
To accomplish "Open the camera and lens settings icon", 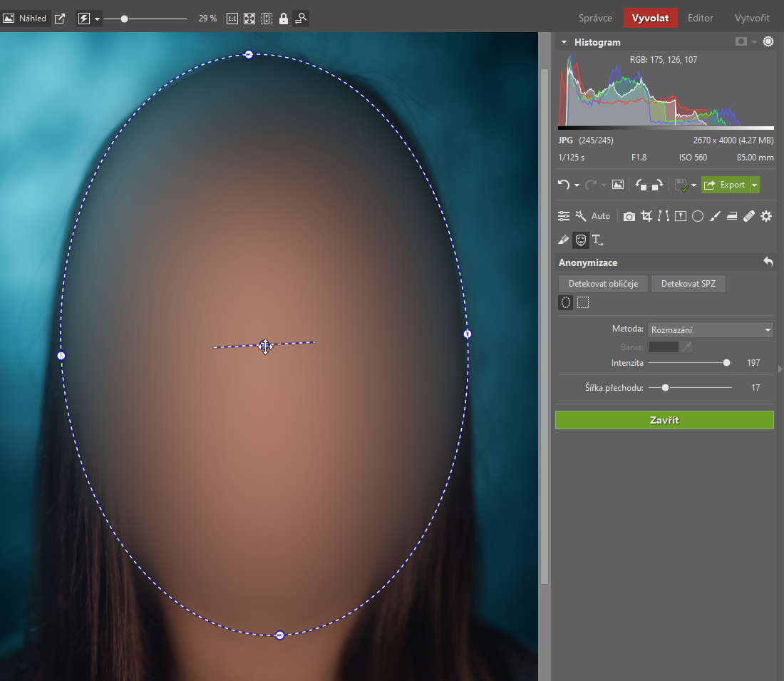I will point(629,216).
